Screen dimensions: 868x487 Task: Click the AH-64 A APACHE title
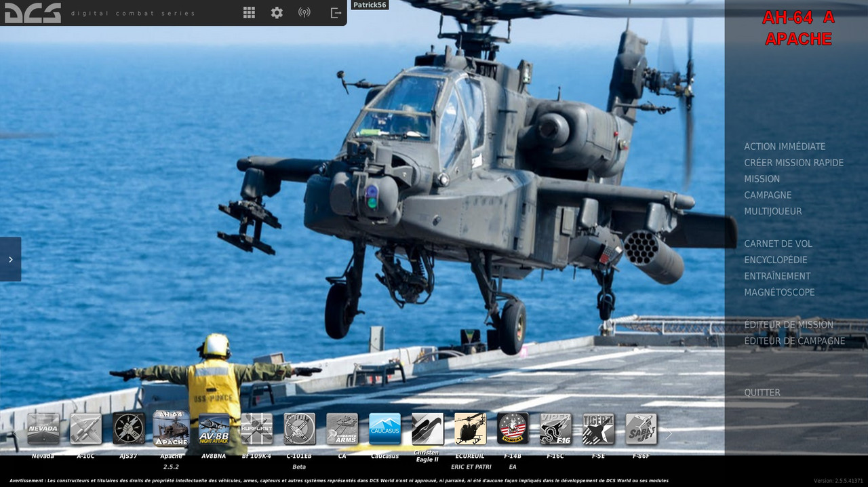798,28
